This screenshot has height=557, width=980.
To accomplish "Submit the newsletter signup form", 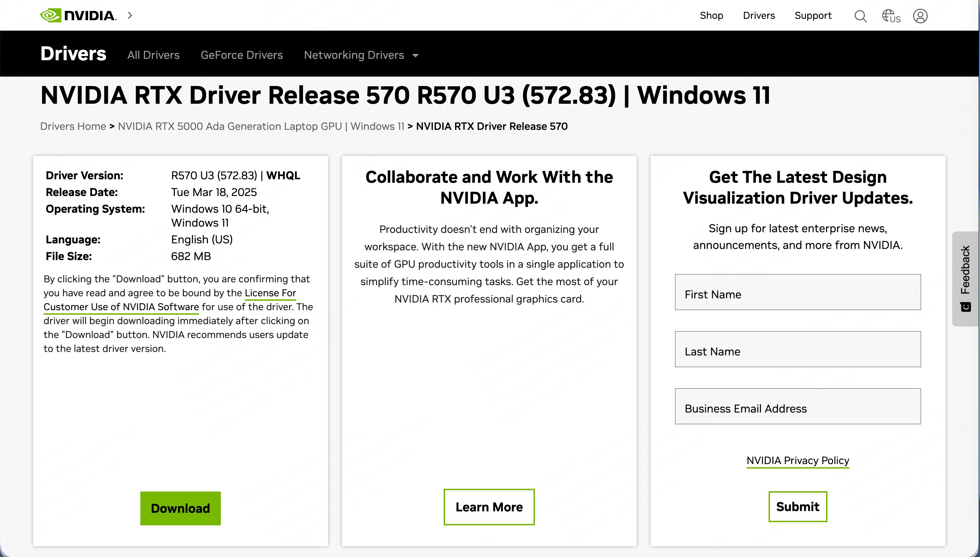I will coord(798,507).
